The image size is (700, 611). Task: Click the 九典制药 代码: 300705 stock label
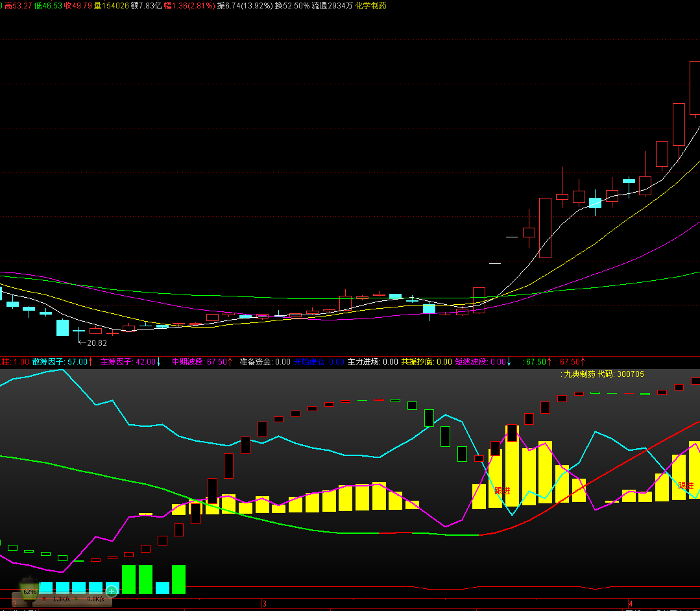pos(604,374)
